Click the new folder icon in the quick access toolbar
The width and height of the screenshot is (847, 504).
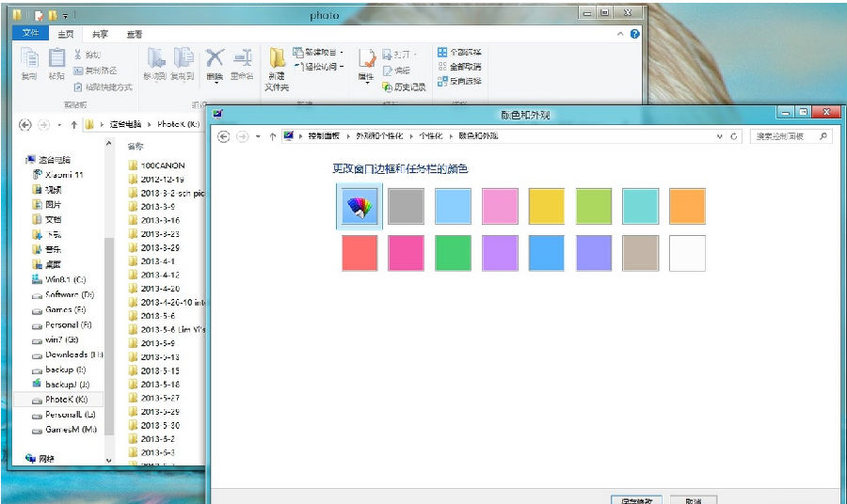(53, 16)
